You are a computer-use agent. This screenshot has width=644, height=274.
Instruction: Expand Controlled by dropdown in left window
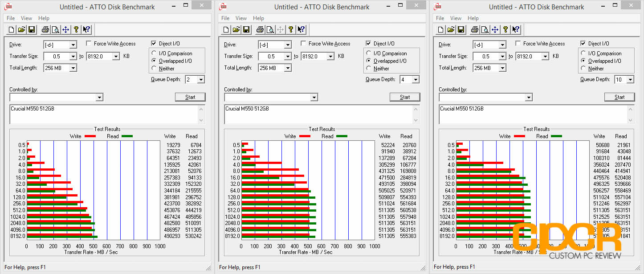tap(99, 98)
